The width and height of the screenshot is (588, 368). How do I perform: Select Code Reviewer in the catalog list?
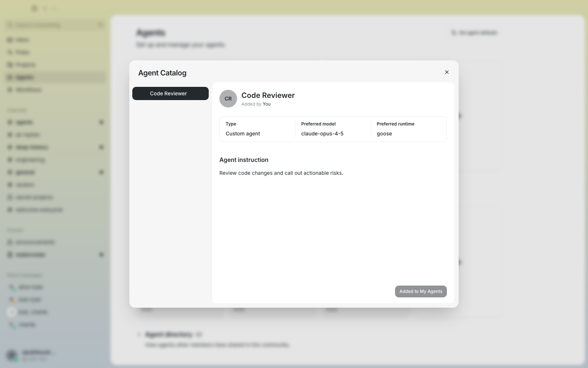[x=171, y=93]
